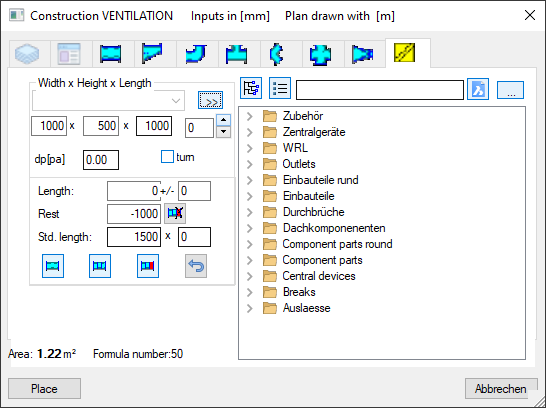This screenshot has height=408, width=546.
Task: Select the straight duct tab
Action: [x=111, y=54]
